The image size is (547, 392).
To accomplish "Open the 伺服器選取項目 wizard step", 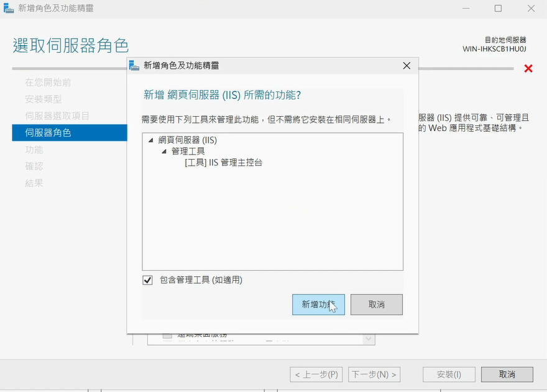I will pos(57,116).
